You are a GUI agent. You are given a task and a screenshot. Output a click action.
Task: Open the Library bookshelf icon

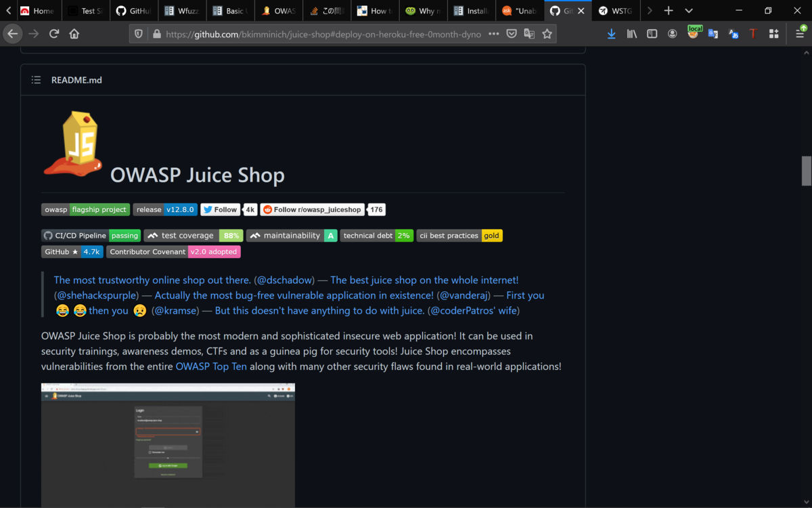click(632, 34)
